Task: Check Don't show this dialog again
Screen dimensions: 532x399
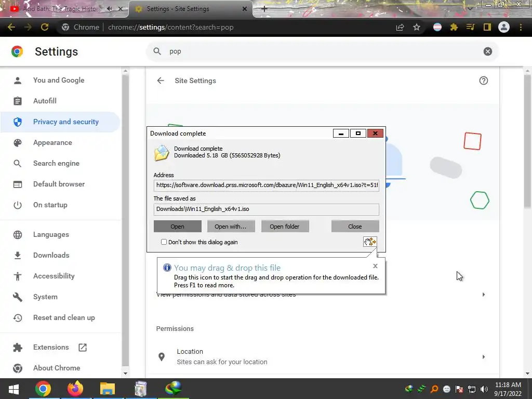Action: pyautogui.click(x=164, y=242)
